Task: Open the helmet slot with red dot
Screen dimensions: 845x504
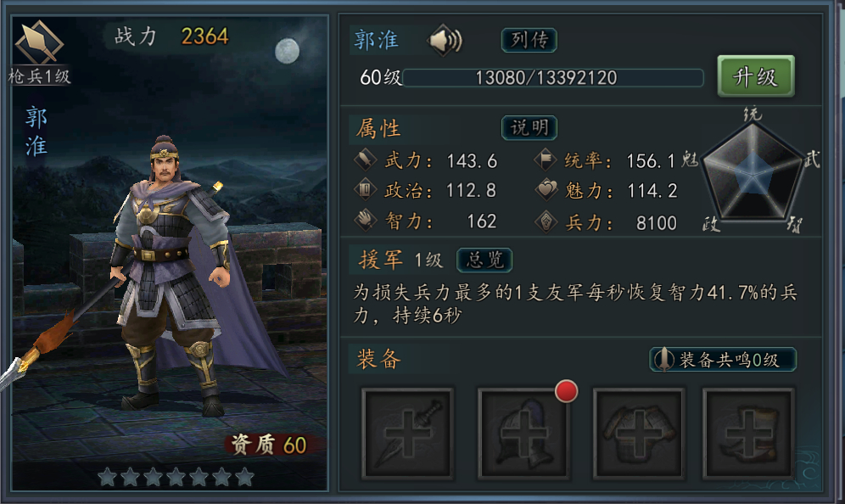Action: pos(523,434)
